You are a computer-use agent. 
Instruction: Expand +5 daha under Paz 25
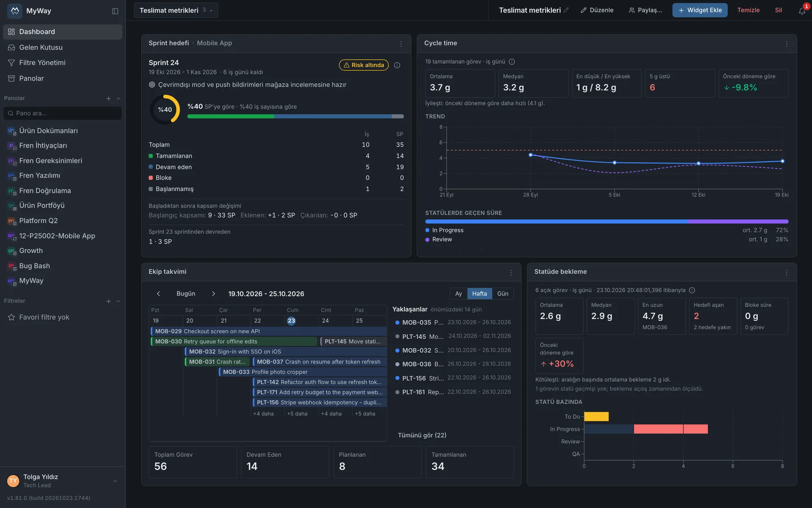pyautogui.click(x=365, y=414)
